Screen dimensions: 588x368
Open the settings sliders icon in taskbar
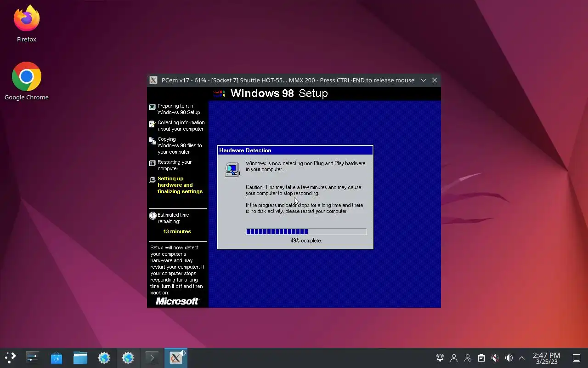coord(33,358)
